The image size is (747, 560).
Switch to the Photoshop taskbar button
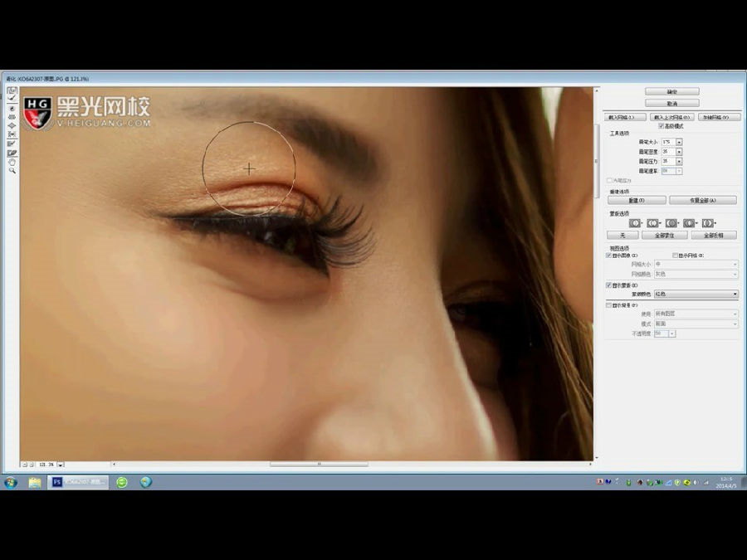pyautogui.click(x=78, y=482)
